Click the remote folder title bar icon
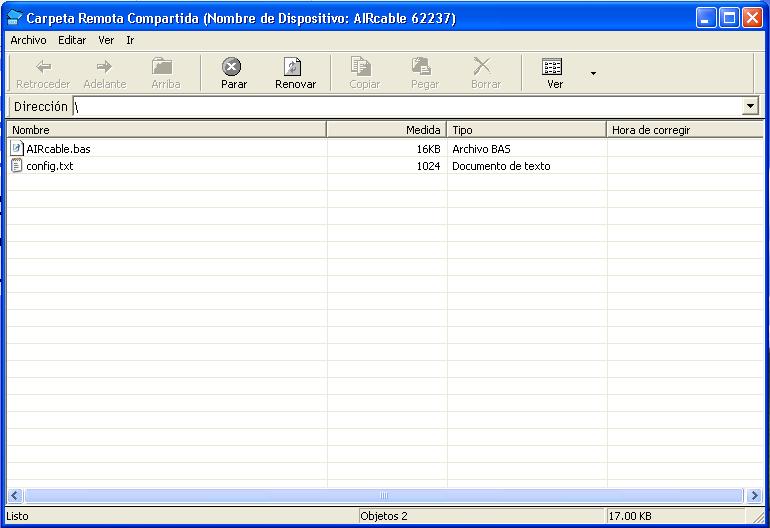 point(14,18)
